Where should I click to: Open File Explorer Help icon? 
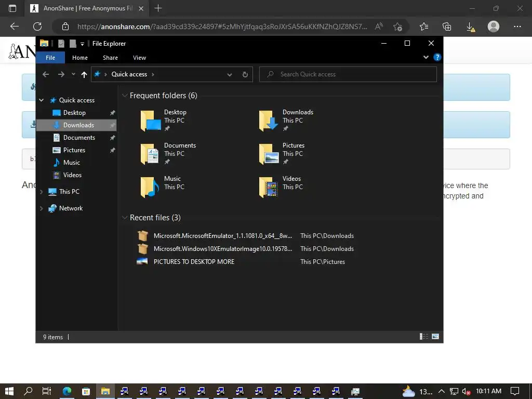[x=437, y=57]
